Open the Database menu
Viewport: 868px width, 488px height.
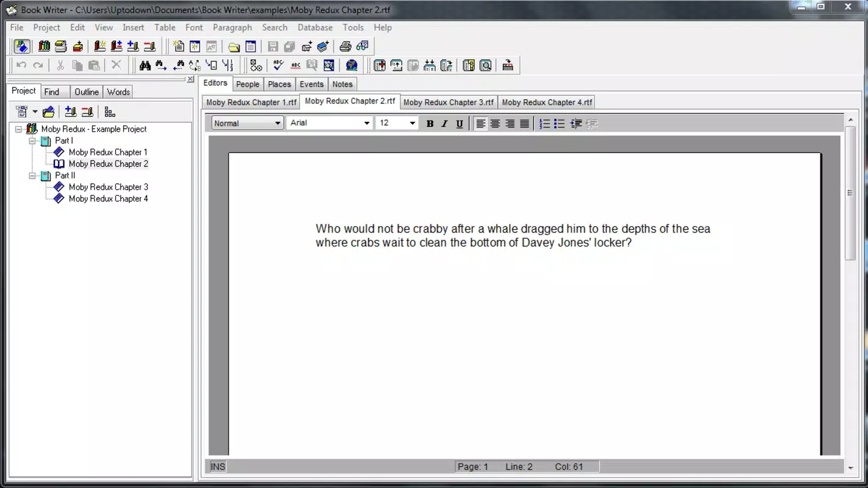(315, 27)
